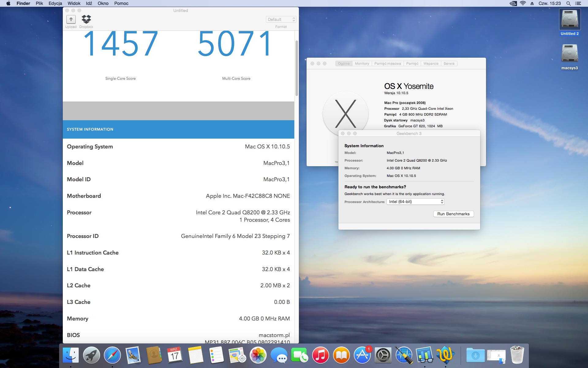Screen dimensions: 588x368
Task: Click the Upload toolbar icon
Action: click(x=71, y=20)
